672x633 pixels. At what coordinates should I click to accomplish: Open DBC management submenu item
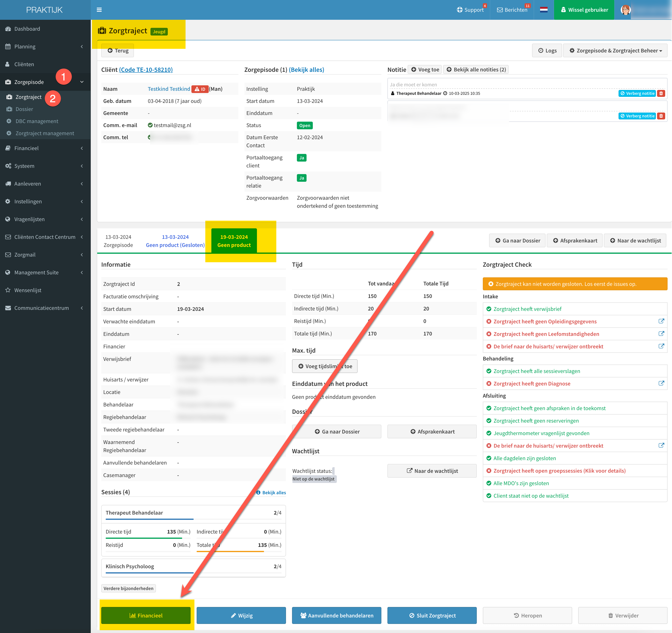click(37, 121)
